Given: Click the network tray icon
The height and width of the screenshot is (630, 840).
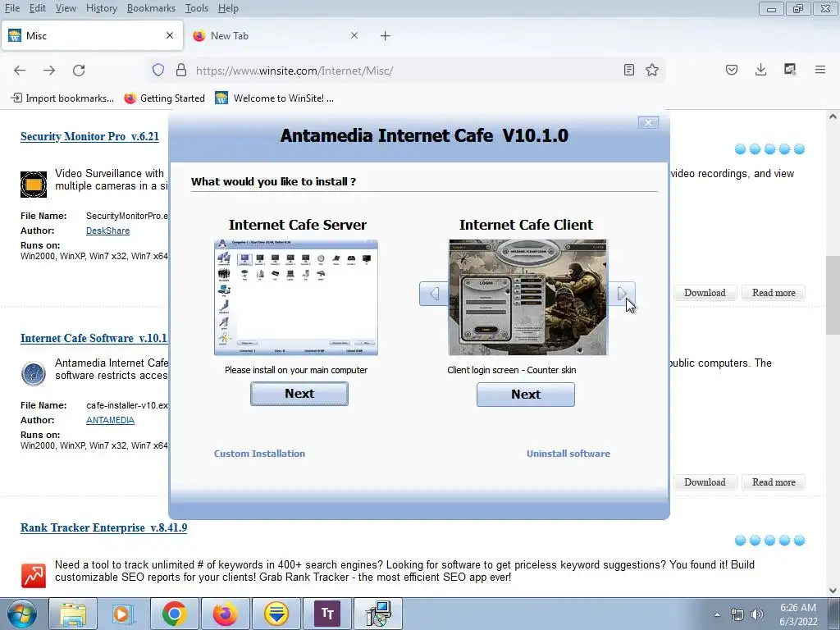Looking at the screenshot, I should pyautogui.click(x=737, y=614).
